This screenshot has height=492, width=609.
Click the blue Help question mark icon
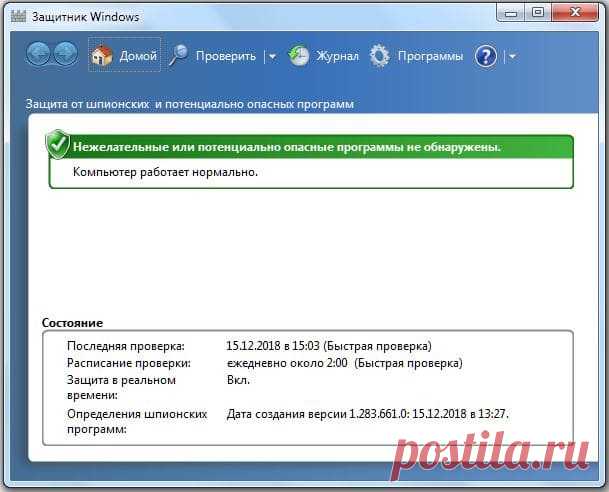(486, 56)
